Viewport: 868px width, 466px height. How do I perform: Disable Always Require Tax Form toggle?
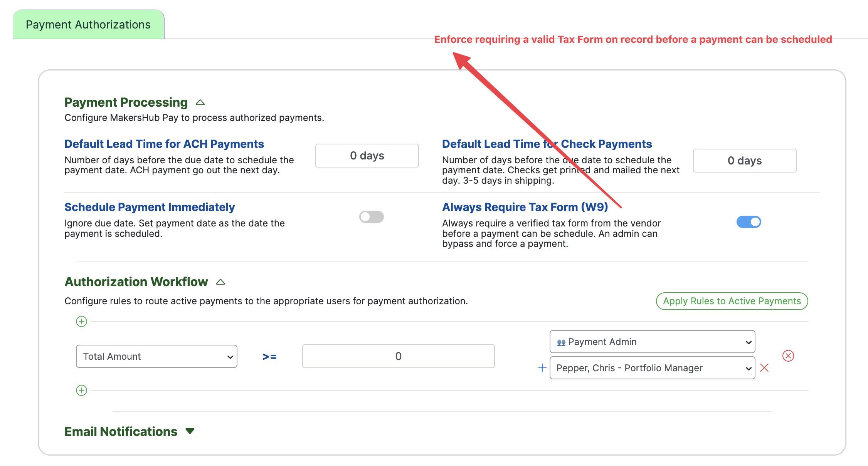pos(749,222)
